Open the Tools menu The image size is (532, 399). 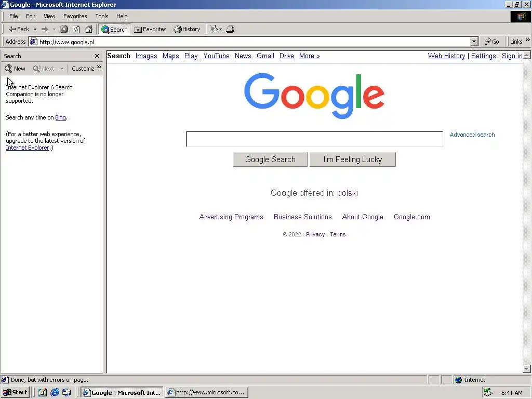(101, 16)
